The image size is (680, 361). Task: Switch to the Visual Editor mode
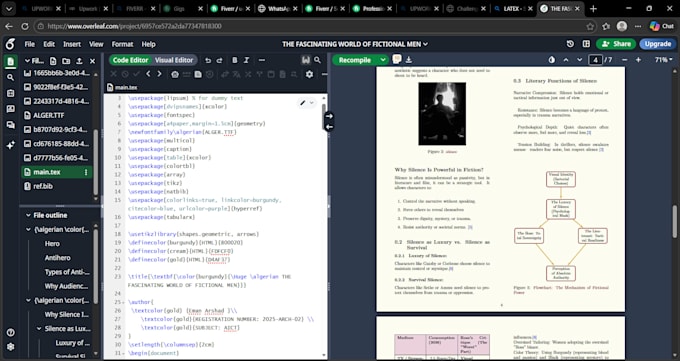pos(174,60)
